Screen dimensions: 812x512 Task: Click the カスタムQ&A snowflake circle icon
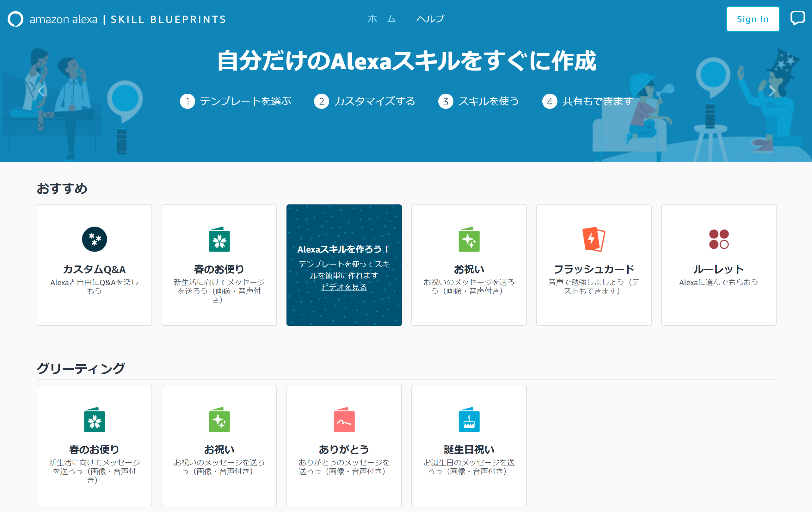95,239
